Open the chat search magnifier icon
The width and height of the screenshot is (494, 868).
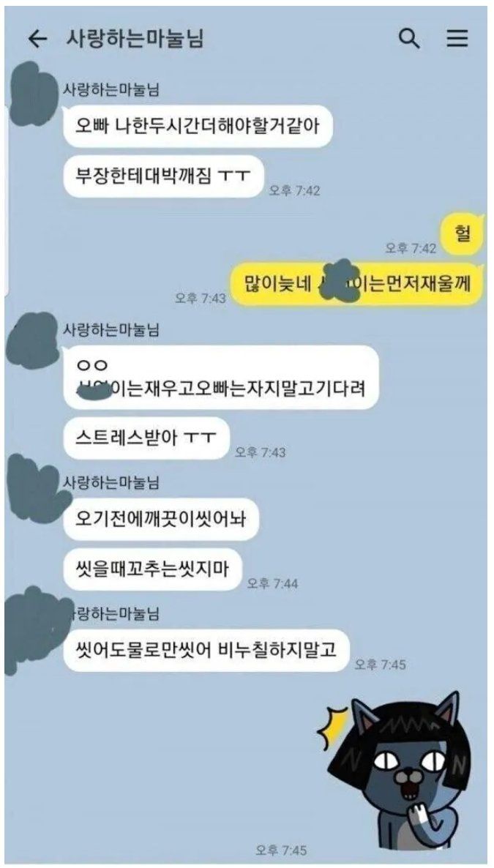[409, 39]
